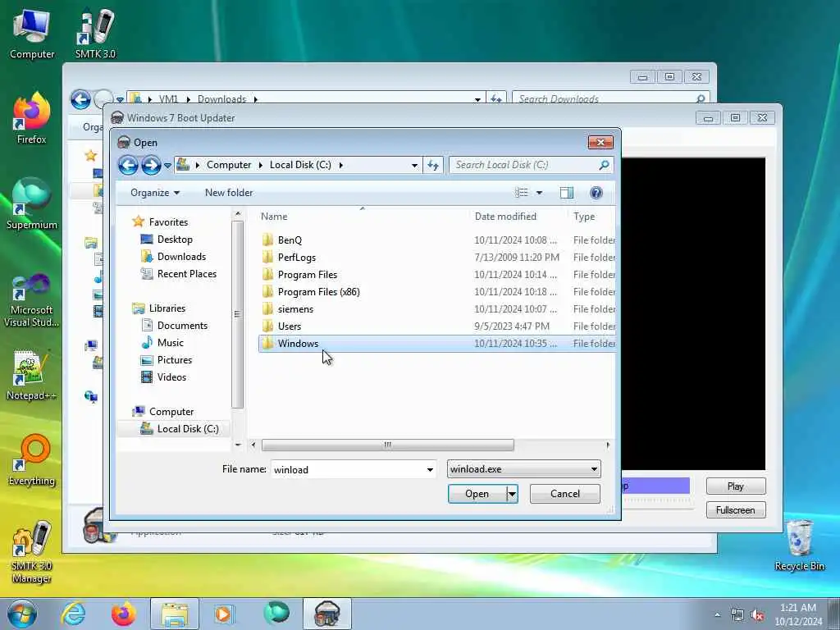Open Help with the question-mark icon

coord(596,193)
